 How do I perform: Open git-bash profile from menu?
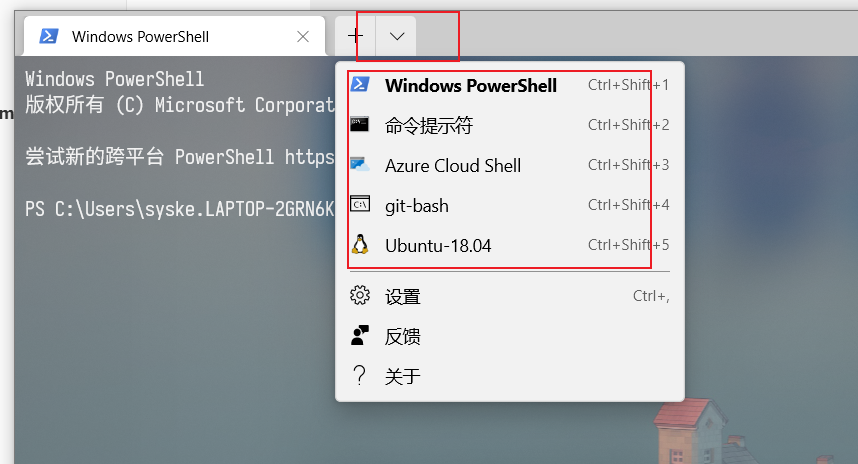pos(509,205)
